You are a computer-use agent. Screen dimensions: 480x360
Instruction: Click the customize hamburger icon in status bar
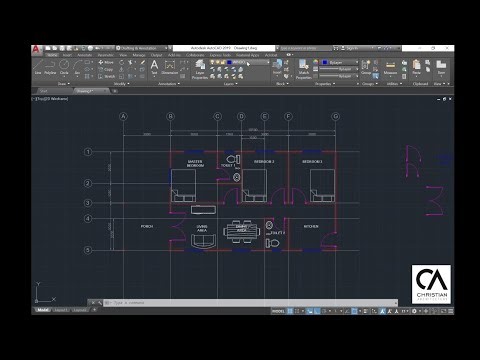tap(451, 311)
